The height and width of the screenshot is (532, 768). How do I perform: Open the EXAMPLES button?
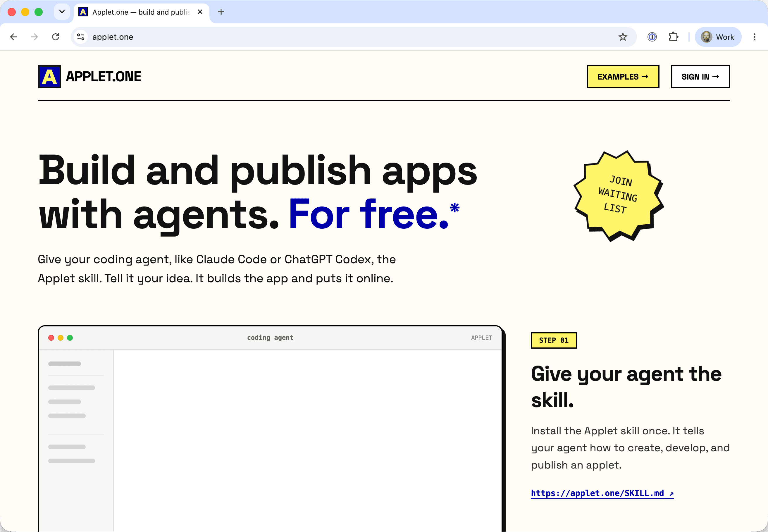click(623, 77)
